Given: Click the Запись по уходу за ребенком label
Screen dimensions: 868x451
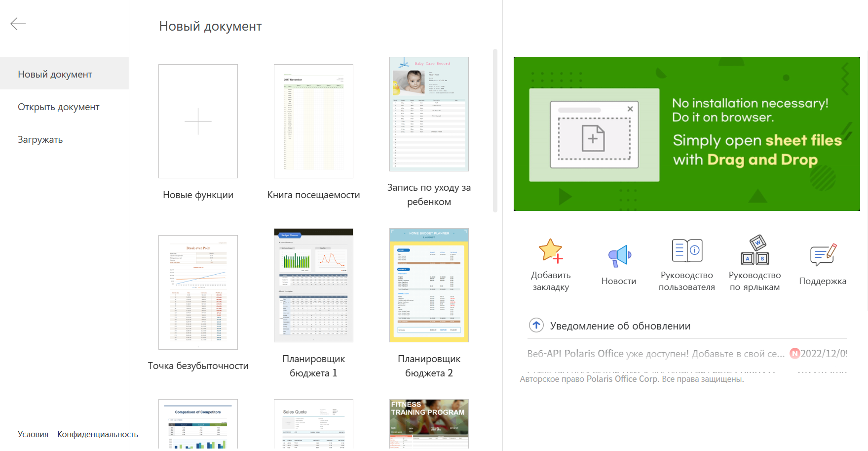Looking at the screenshot, I should (429, 195).
